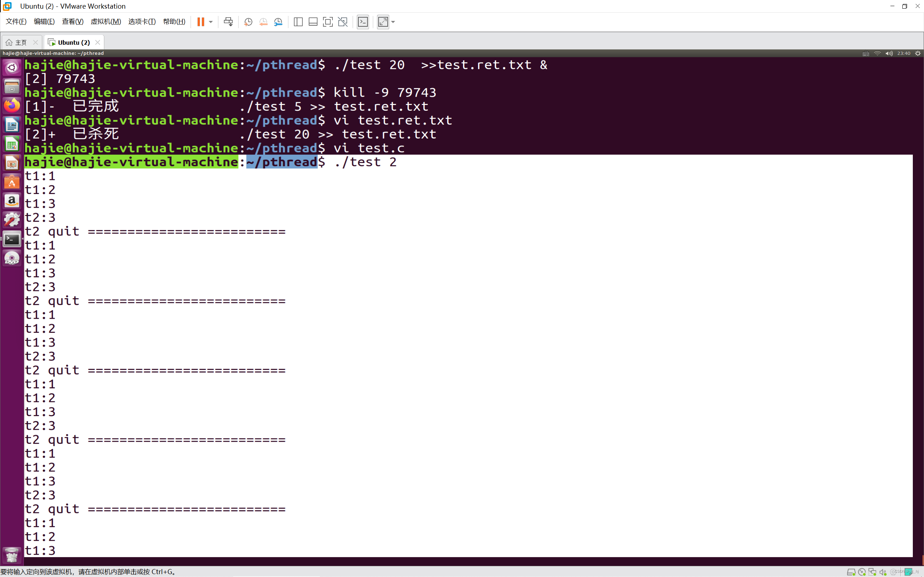924x577 pixels.
Task: Enter full screen mode
Action: point(328,22)
